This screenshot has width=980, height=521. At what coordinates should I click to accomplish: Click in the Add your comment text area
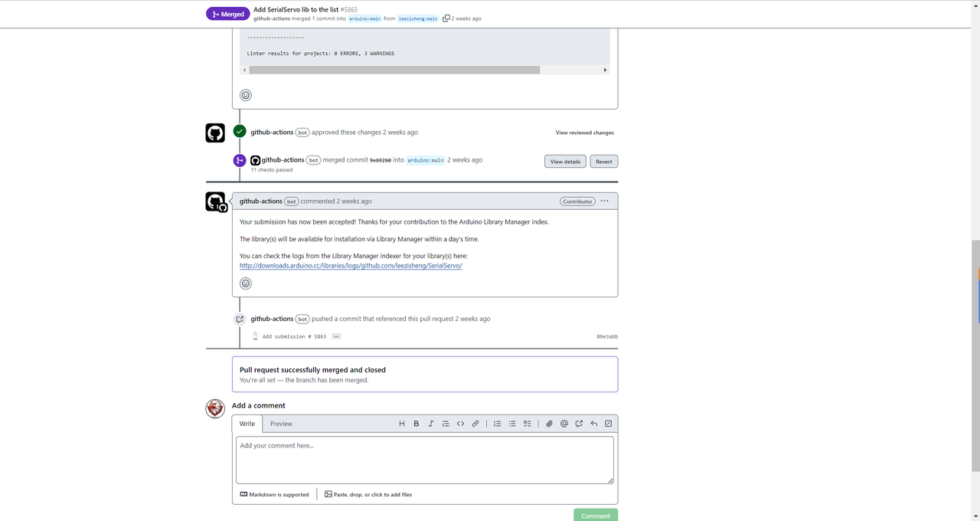(x=425, y=460)
